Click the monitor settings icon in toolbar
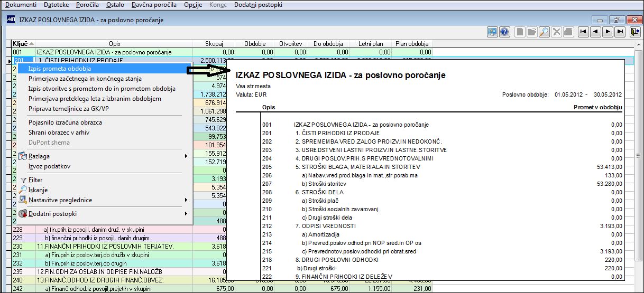Viewport: 644px width, 293px height. pos(492,32)
